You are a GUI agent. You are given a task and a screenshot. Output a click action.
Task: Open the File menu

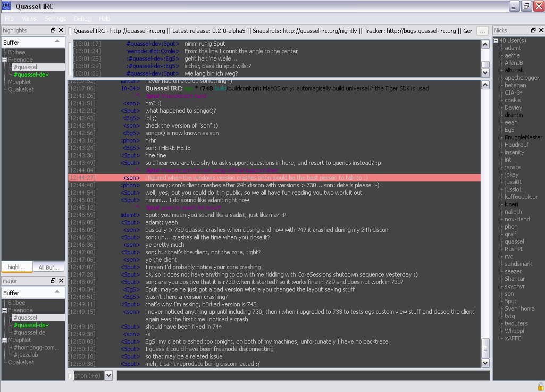tap(10, 19)
